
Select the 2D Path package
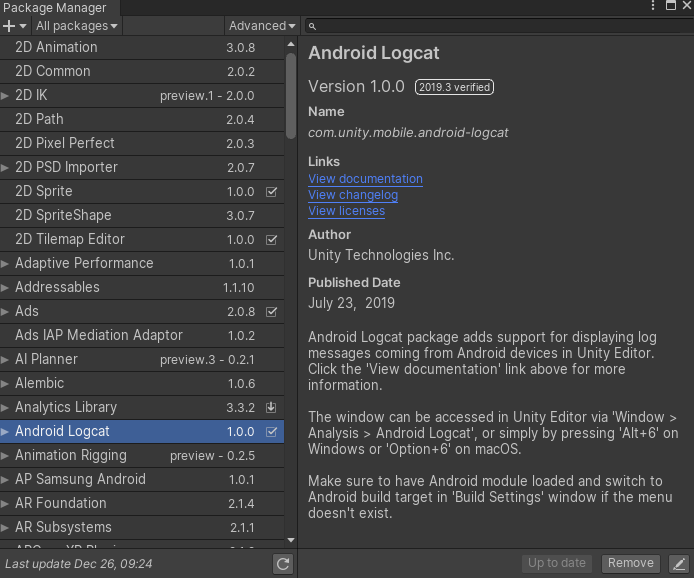[x=142, y=119]
